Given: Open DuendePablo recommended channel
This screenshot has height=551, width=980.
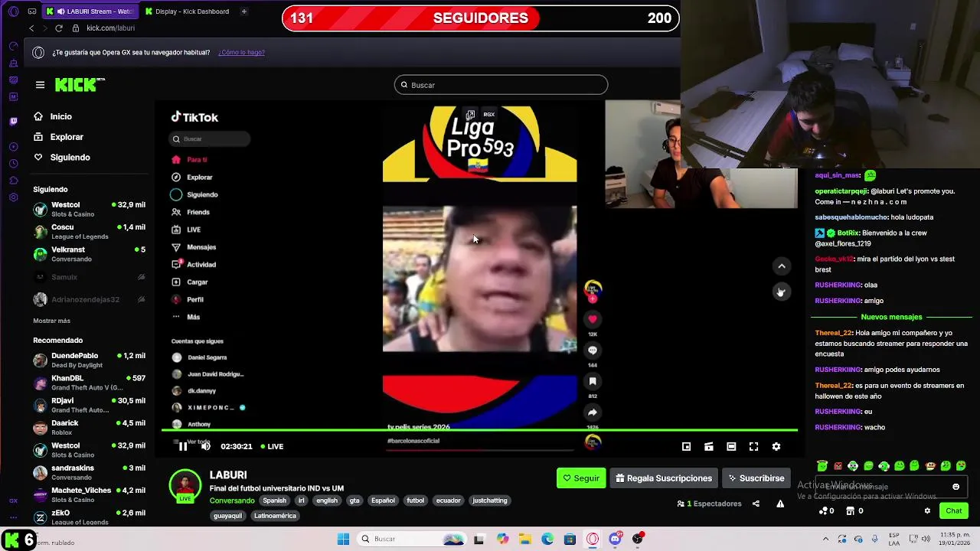Looking at the screenshot, I should coord(90,360).
